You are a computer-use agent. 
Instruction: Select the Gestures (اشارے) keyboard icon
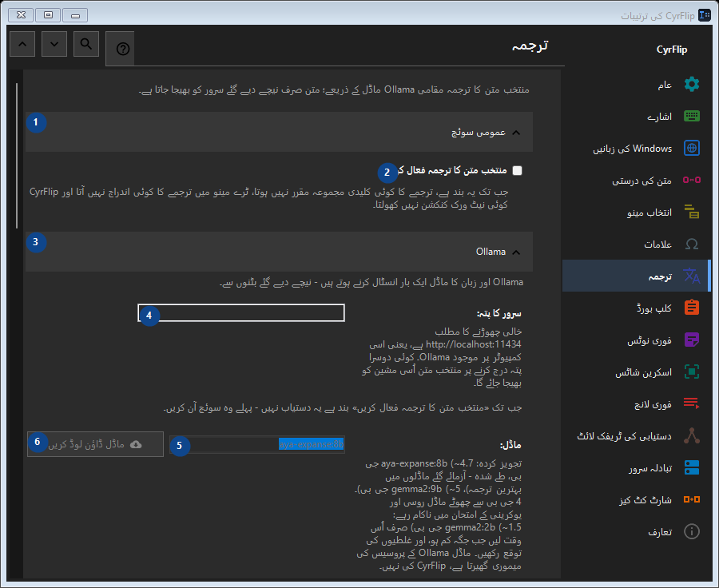point(692,116)
